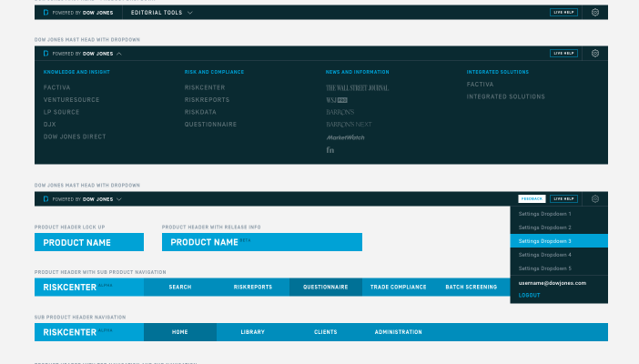Viewport: 639px width, 364px height.
Task: Open The Wall Street Journal logo link
Action: click(357, 87)
